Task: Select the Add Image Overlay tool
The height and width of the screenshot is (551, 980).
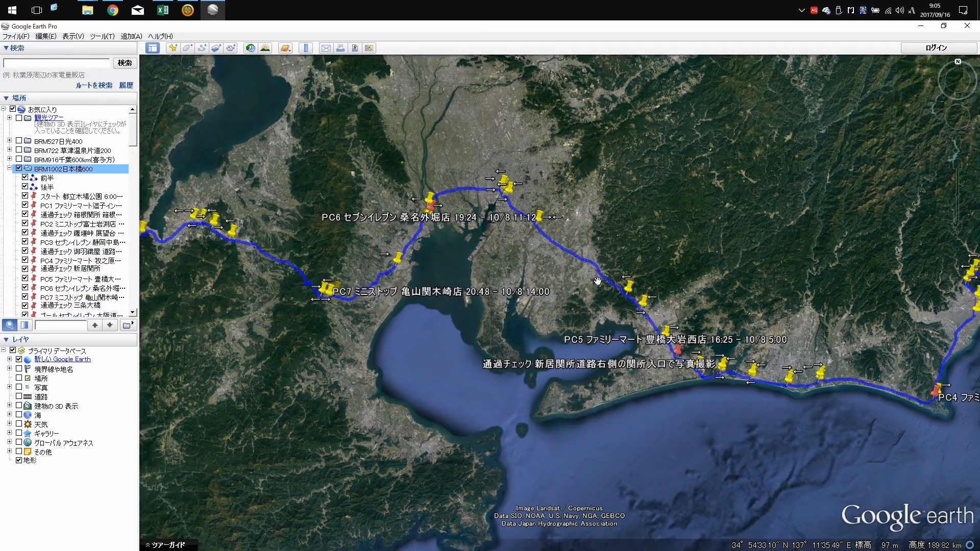Action: click(x=216, y=48)
